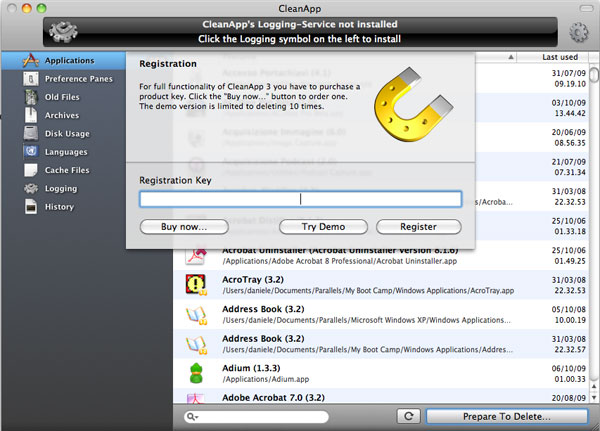Click the search field at bottom
This screenshot has height=431, width=600.
[x=256, y=417]
